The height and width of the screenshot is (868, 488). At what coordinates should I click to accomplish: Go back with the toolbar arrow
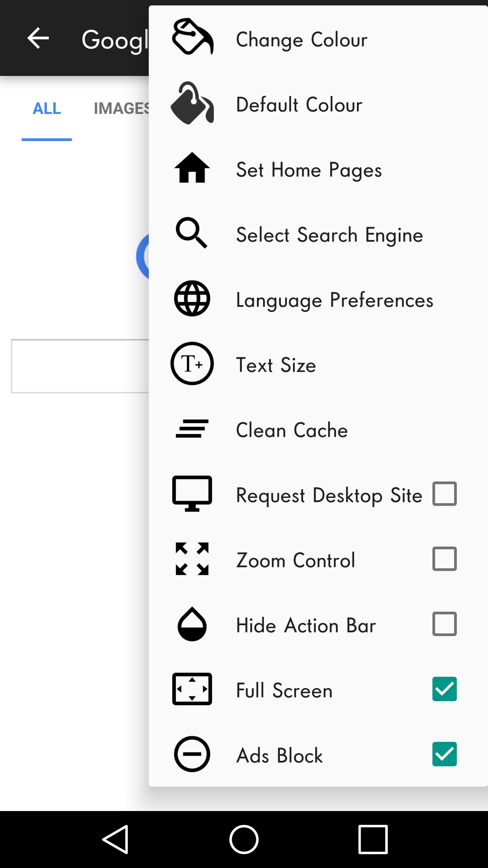[x=38, y=38]
